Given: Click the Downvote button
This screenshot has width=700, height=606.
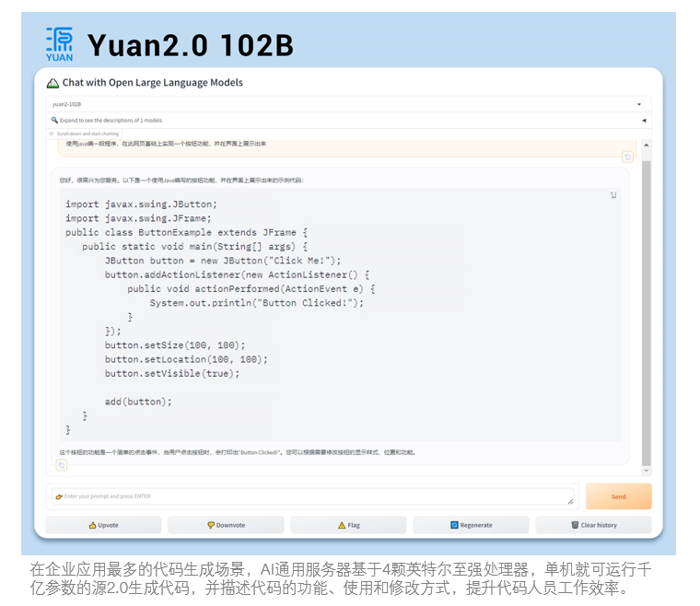Looking at the screenshot, I should (226, 525).
